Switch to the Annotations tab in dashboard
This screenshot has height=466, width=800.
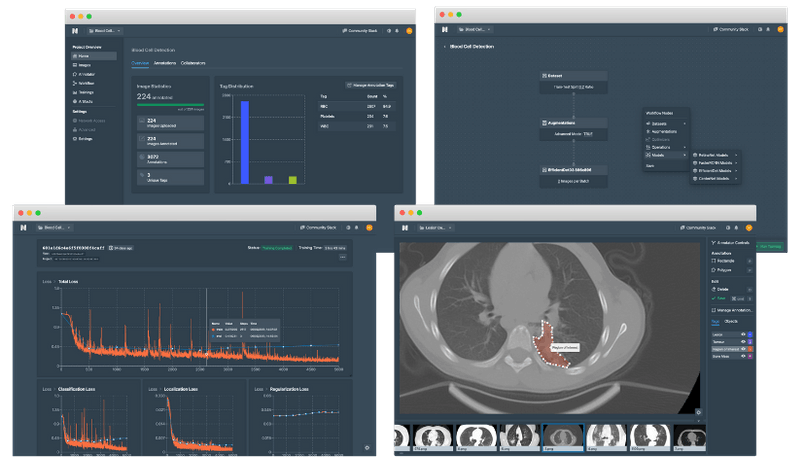pyautogui.click(x=165, y=63)
